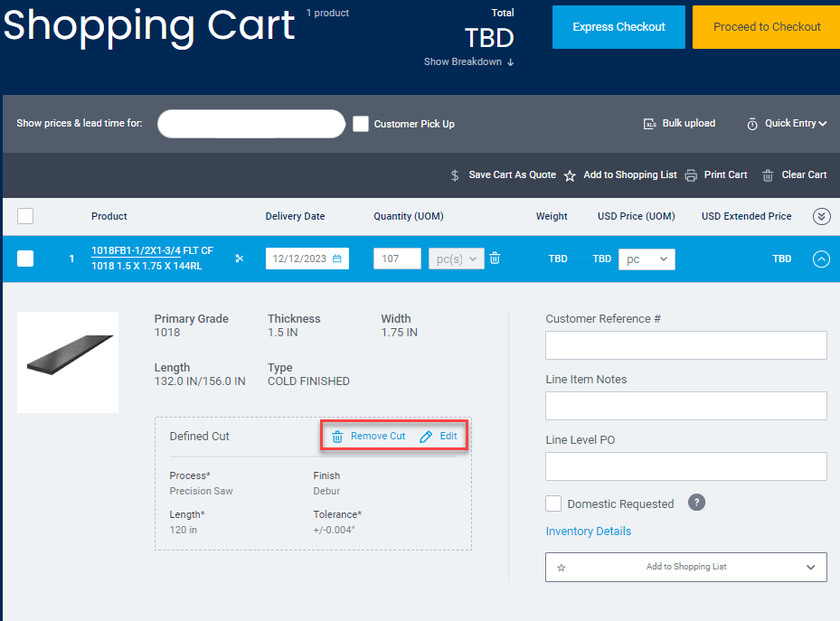
Task: Click the Edit pencil icon for Defined Cut
Action: (425, 436)
